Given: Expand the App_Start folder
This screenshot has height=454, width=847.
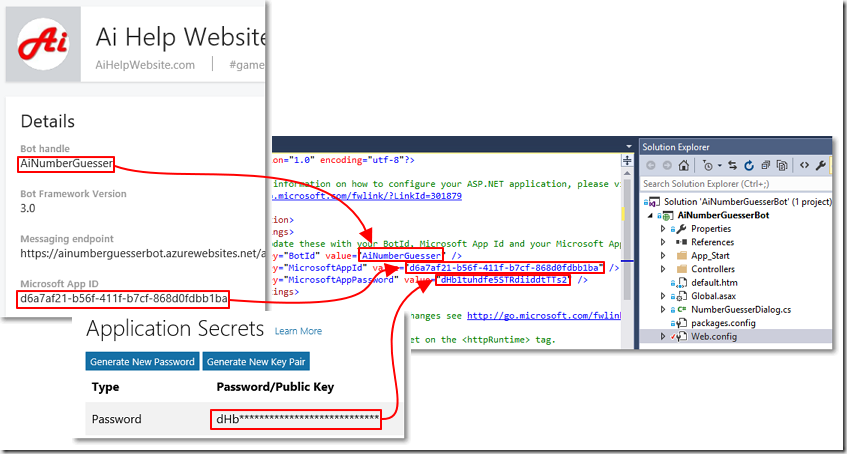Looking at the screenshot, I should [x=663, y=256].
